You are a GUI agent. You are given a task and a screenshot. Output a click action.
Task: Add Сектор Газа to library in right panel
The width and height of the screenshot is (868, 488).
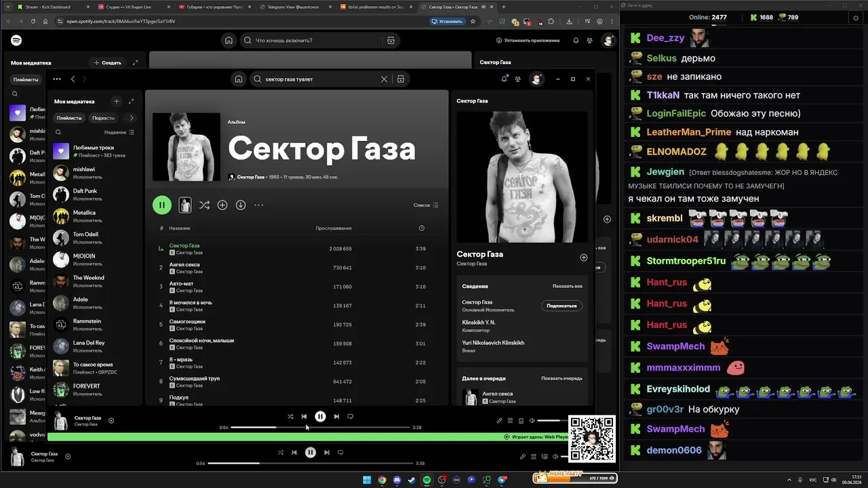583,258
